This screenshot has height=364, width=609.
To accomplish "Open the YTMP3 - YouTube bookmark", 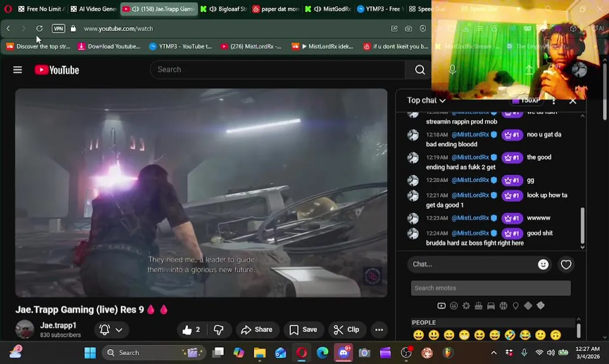I will pos(180,47).
